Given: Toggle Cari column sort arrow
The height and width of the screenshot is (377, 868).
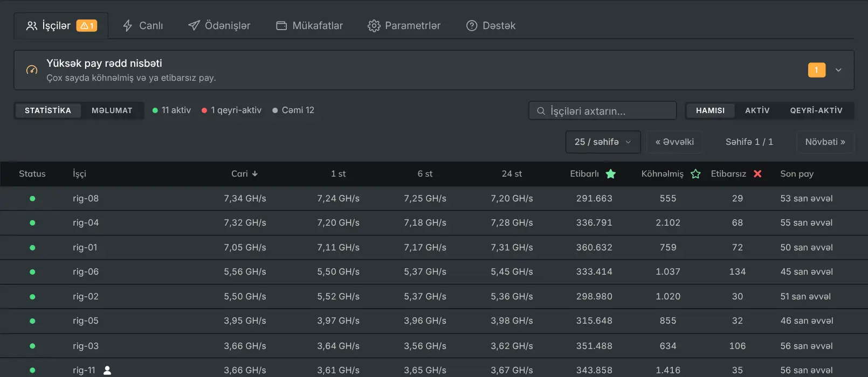Looking at the screenshot, I should click(255, 174).
